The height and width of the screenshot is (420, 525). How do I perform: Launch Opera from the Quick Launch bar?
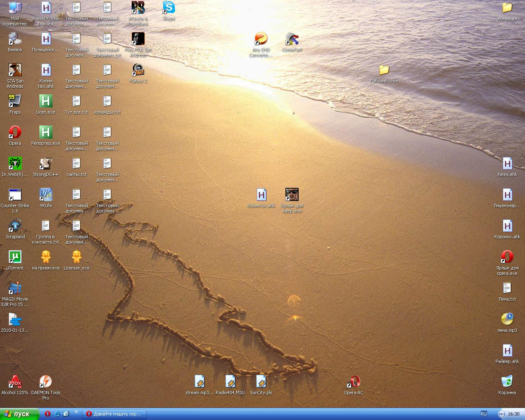click(x=48, y=414)
